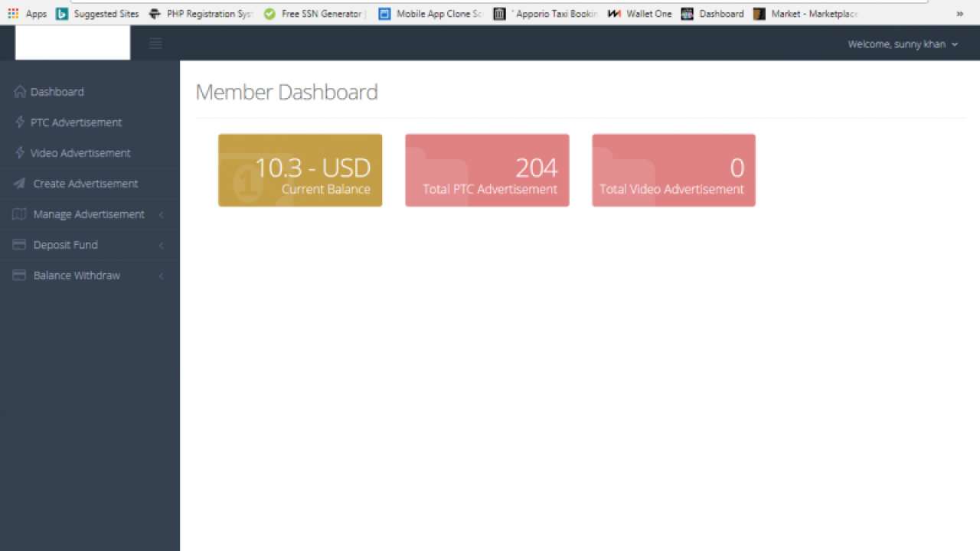Open the Suggested Sites bookmark
980x551 pixels.
point(97,14)
